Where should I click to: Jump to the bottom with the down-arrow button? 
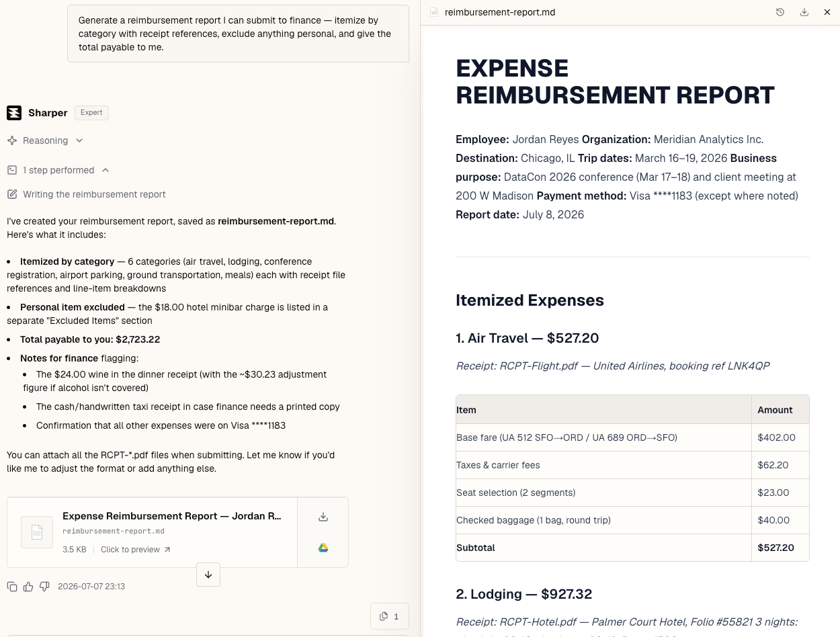(x=208, y=575)
